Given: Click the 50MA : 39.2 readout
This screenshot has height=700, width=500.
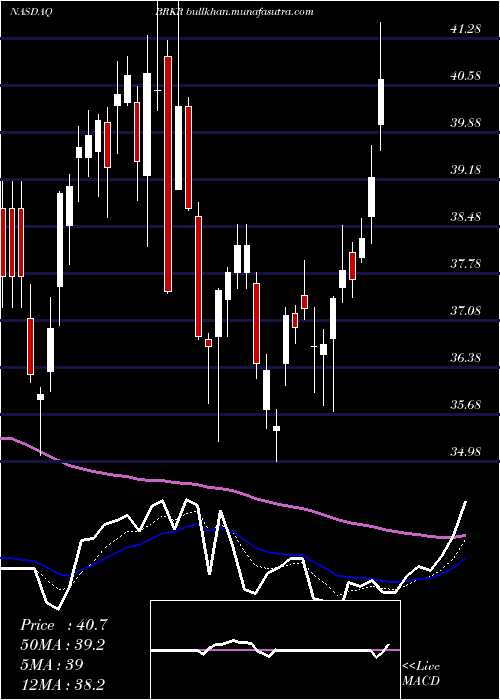Looking at the screenshot, I should point(62,645).
